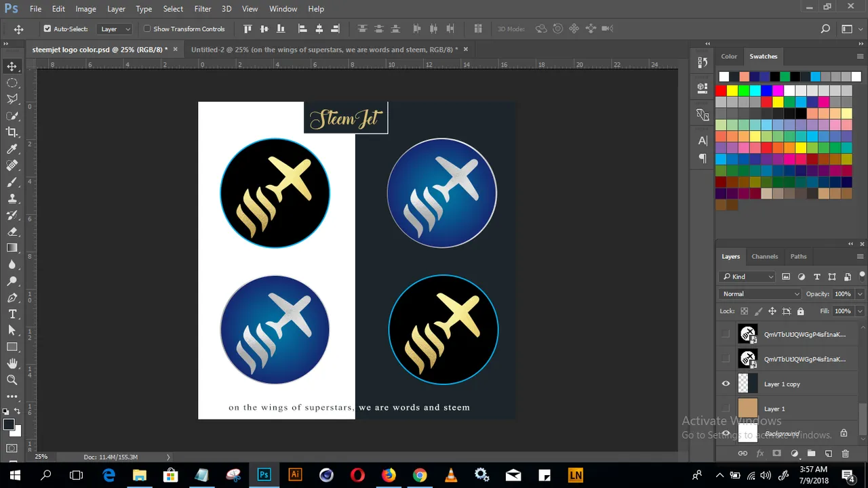
Task: Select the Blur tool
Action: click(x=12, y=265)
